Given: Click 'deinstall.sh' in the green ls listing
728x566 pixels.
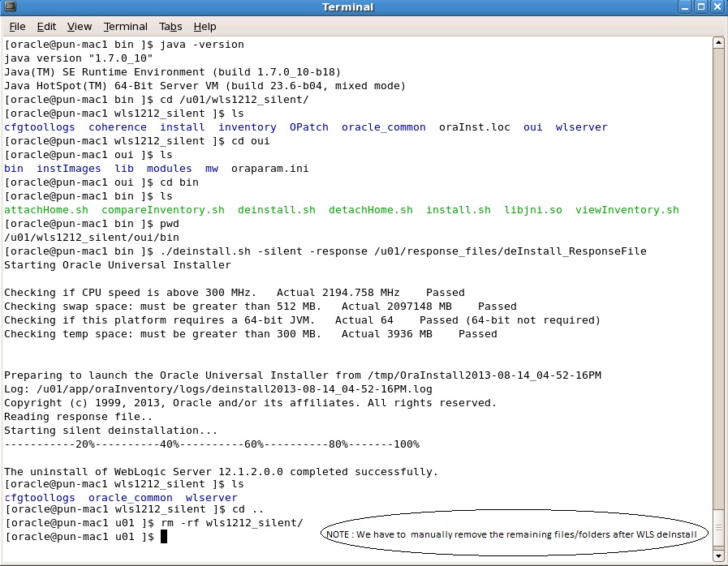Looking at the screenshot, I should (x=276, y=210).
